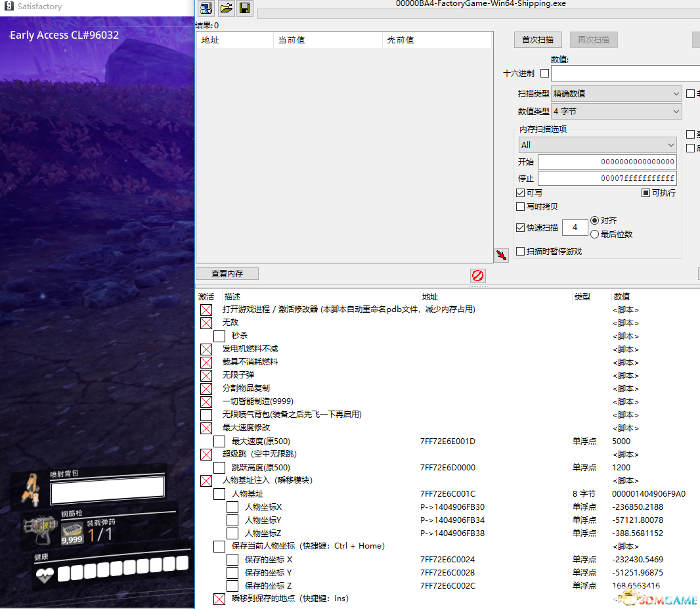The width and height of the screenshot is (700, 609).
Task: Click the jetpack fuel bar in HUD
Action: (x=108, y=490)
